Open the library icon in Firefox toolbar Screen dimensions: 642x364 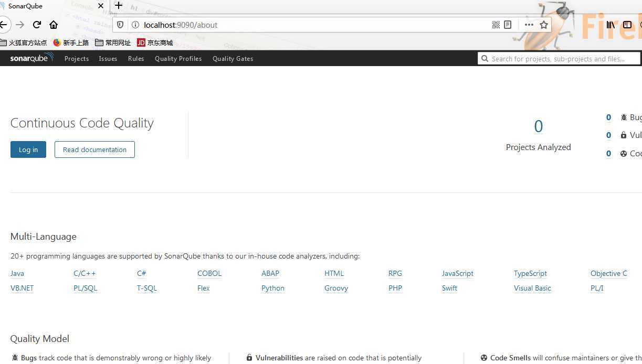pos(611,25)
